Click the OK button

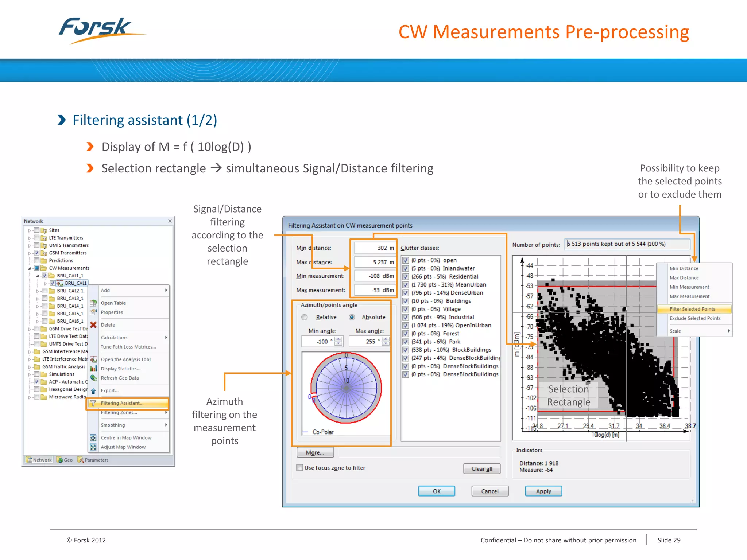click(437, 491)
